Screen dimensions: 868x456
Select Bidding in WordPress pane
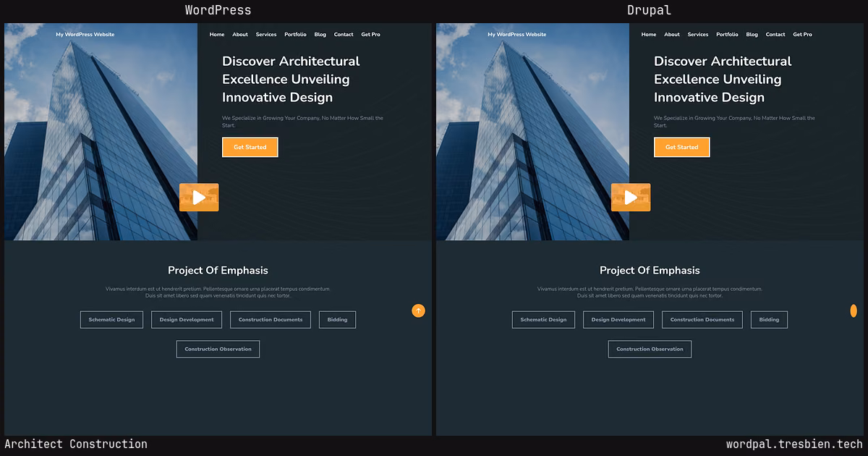[x=337, y=319]
